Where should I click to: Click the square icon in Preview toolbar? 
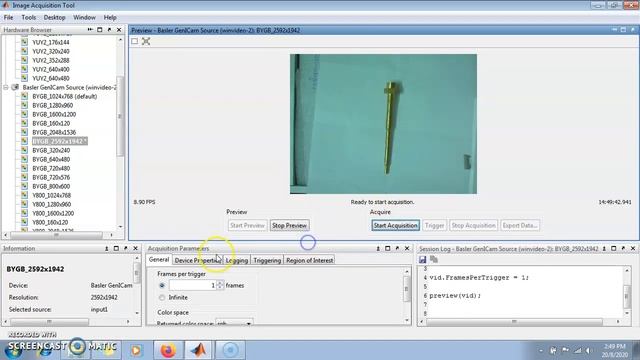(x=135, y=41)
